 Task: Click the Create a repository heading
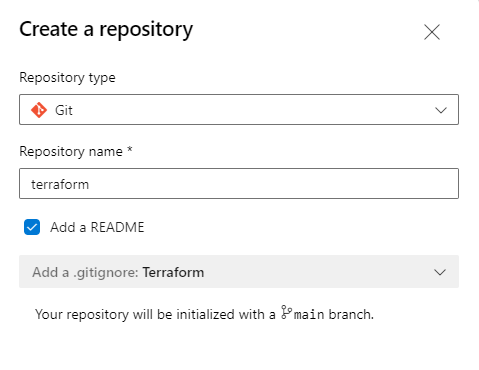106,30
